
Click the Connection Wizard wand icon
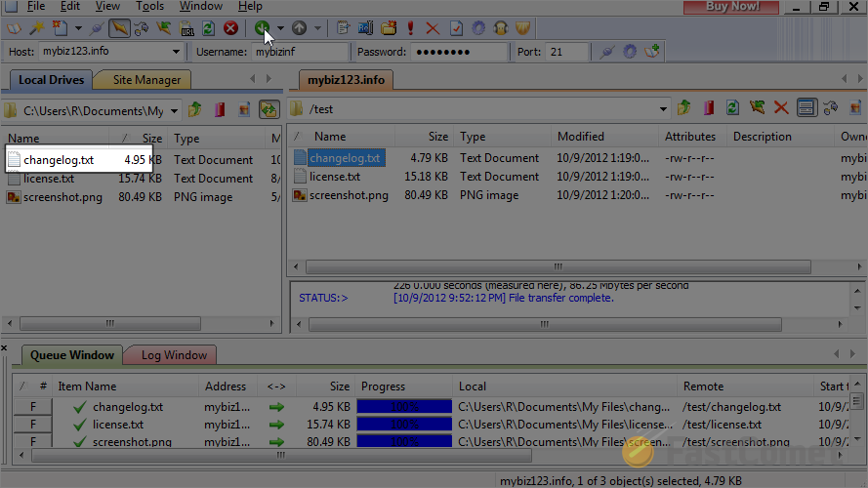click(x=37, y=27)
